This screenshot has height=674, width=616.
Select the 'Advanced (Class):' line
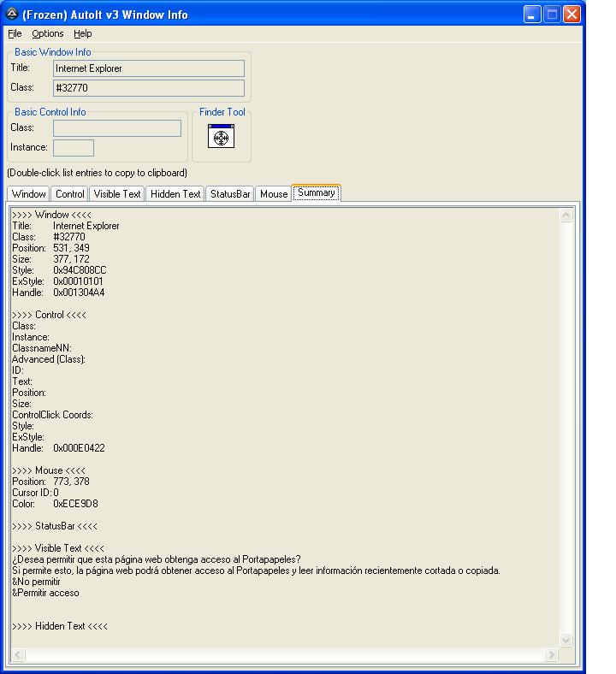49,359
